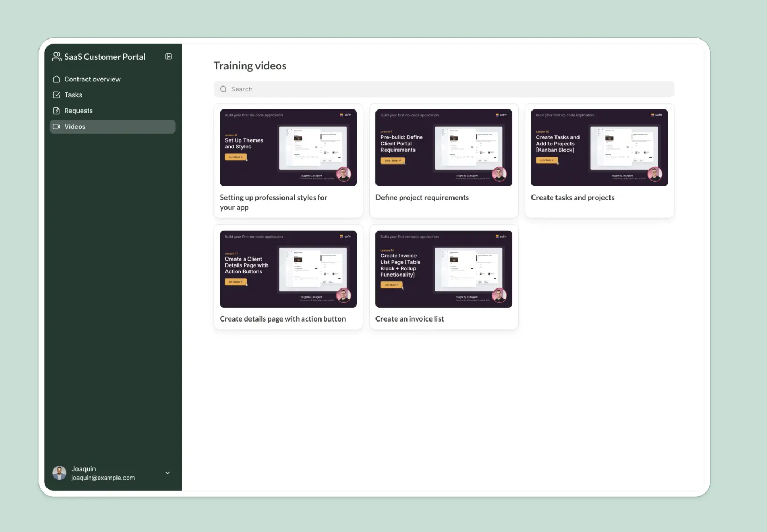Click the Tasks checkmark icon
767x532 pixels.
57,95
